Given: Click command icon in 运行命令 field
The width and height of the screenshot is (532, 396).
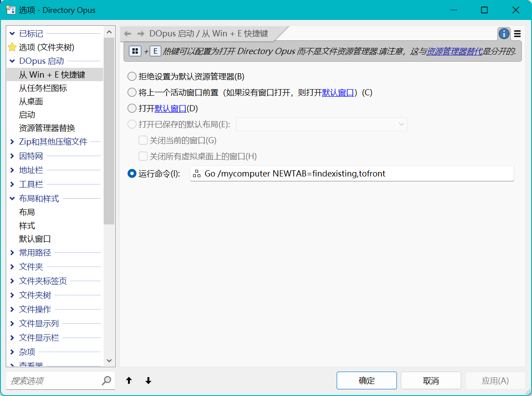Looking at the screenshot, I should pos(197,173).
